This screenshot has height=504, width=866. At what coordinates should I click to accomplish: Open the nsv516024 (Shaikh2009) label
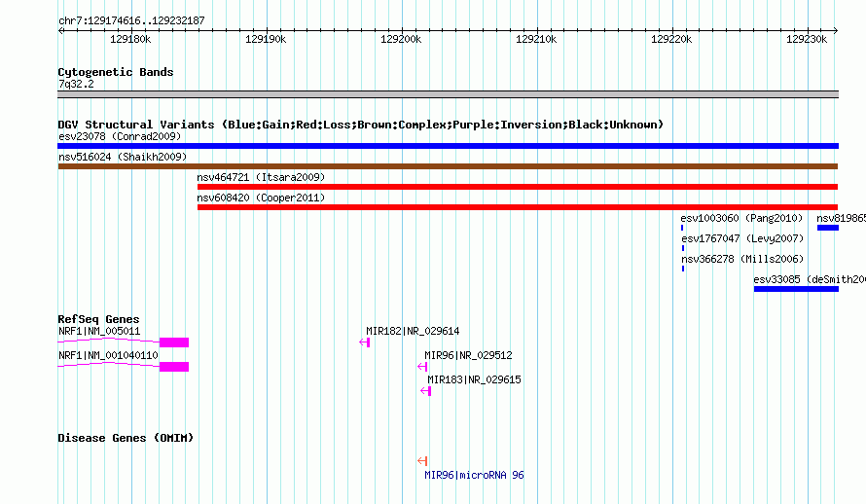click(x=123, y=157)
